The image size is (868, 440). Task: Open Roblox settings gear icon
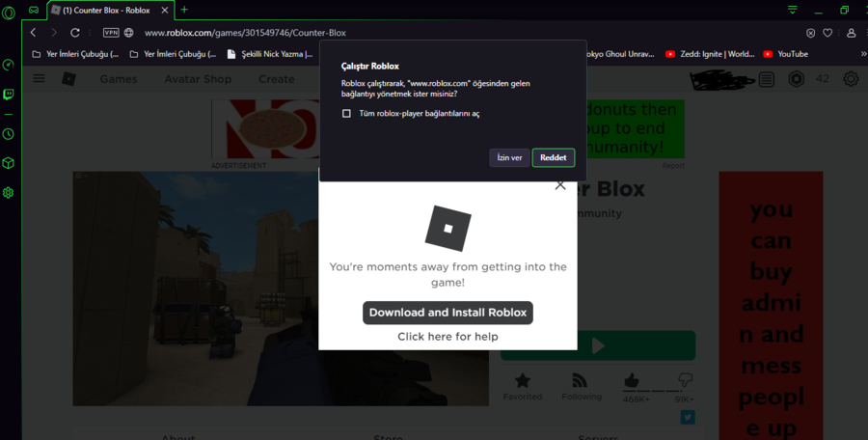coord(851,79)
